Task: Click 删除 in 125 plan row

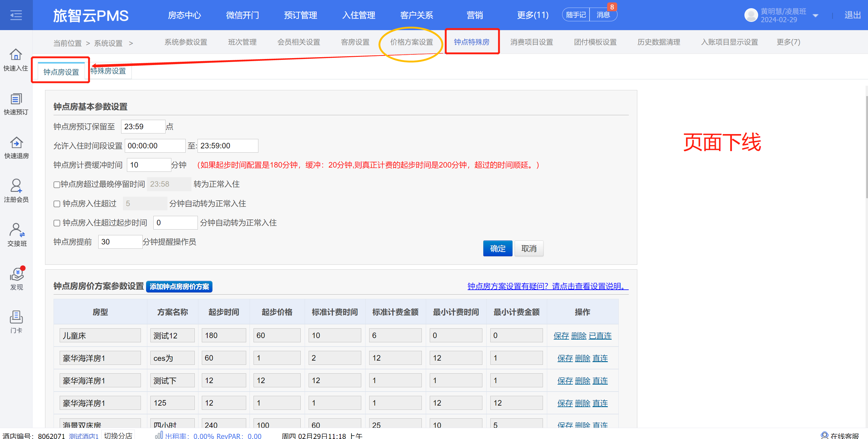Action: tap(583, 404)
